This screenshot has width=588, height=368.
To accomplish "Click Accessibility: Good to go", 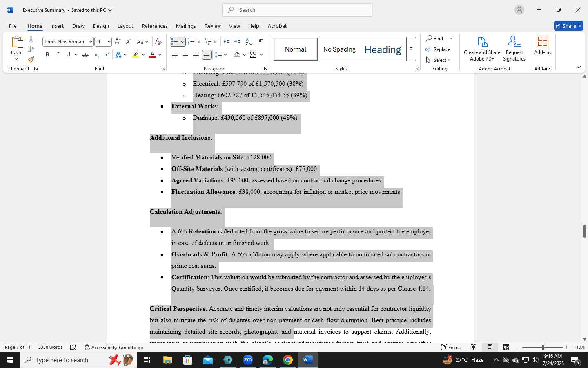I will [x=114, y=347].
